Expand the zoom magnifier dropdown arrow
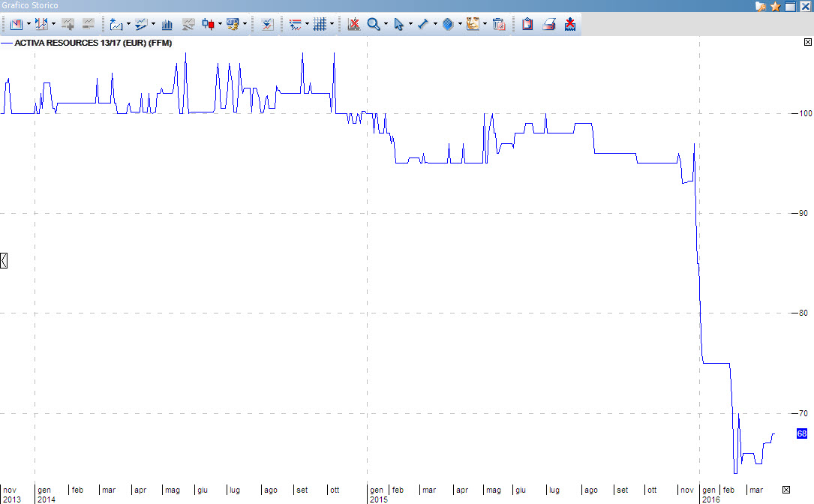 click(x=386, y=24)
